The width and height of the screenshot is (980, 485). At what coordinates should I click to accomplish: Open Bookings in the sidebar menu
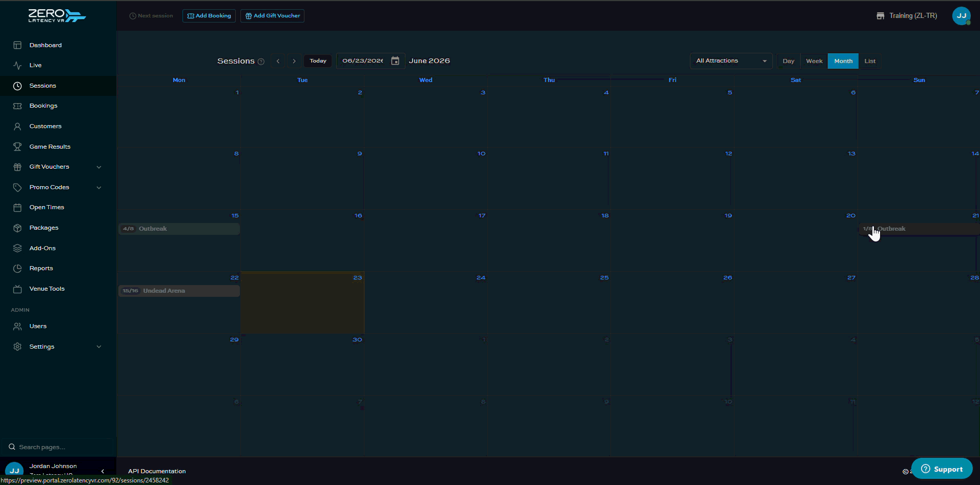coord(58,106)
